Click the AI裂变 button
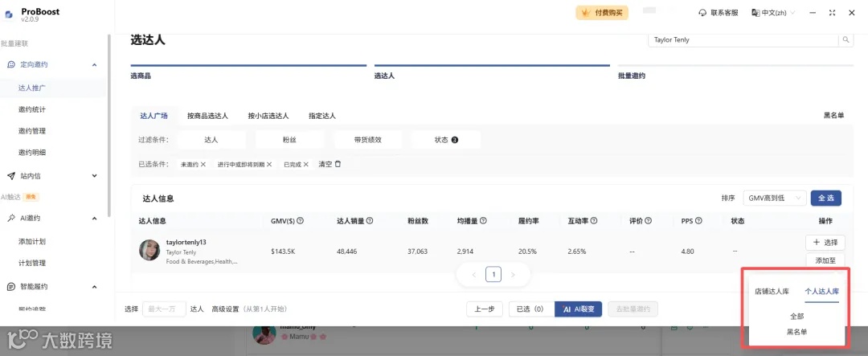The width and height of the screenshot is (868, 356). [x=578, y=309]
